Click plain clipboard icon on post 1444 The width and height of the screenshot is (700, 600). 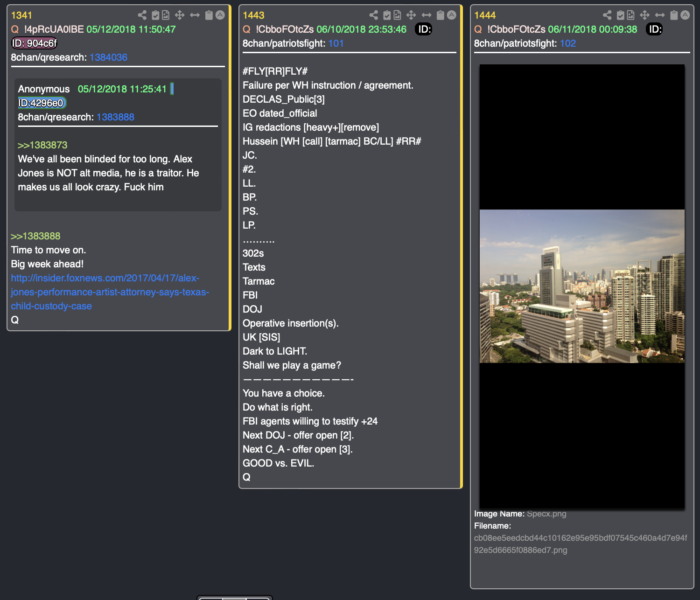point(674,15)
